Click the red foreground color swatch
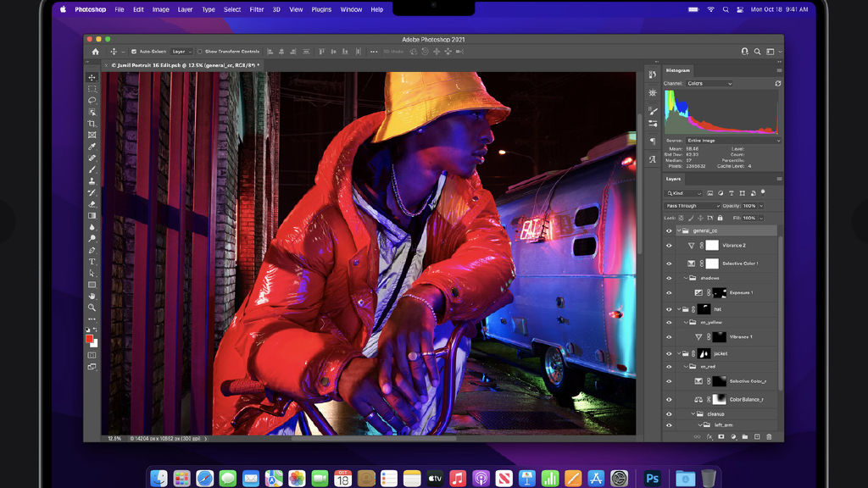868x488 pixels. pos(89,339)
